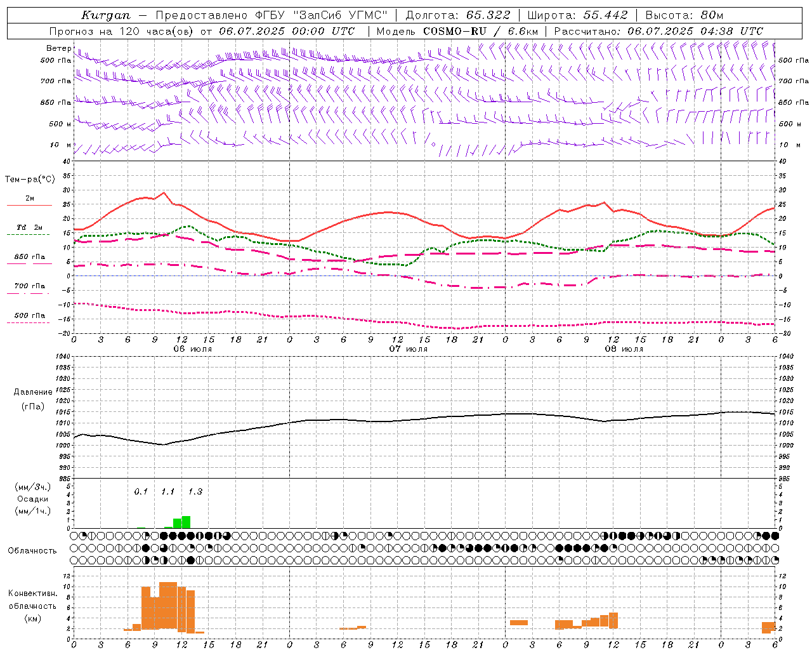Click the "1.3" precipitation amount value

(x=195, y=491)
